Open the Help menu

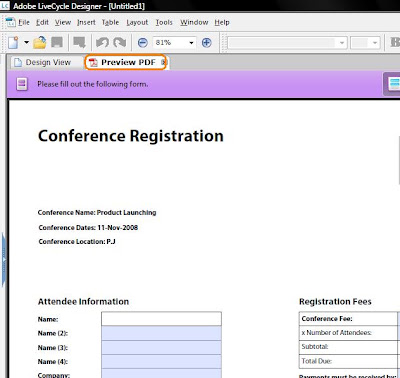(x=222, y=22)
